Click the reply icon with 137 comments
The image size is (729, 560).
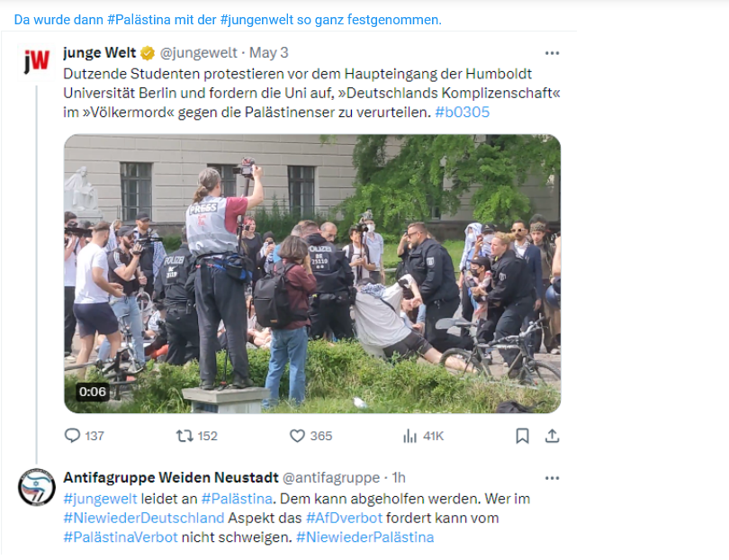72,436
